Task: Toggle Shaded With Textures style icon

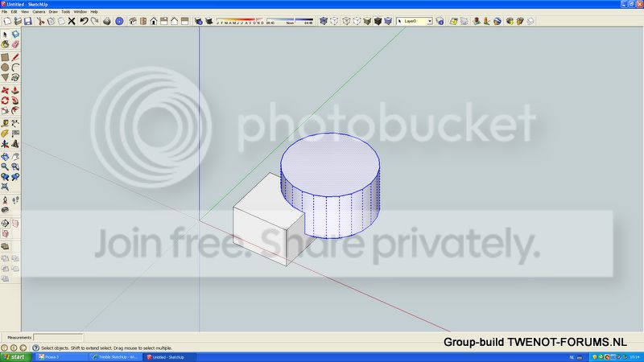Action: tap(378, 21)
